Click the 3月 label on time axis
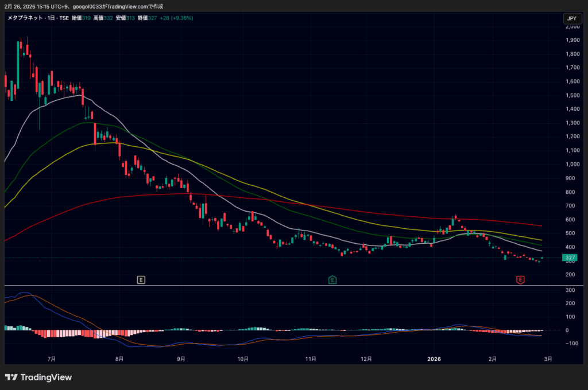The width and height of the screenshot is (588, 390). [548, 359]
